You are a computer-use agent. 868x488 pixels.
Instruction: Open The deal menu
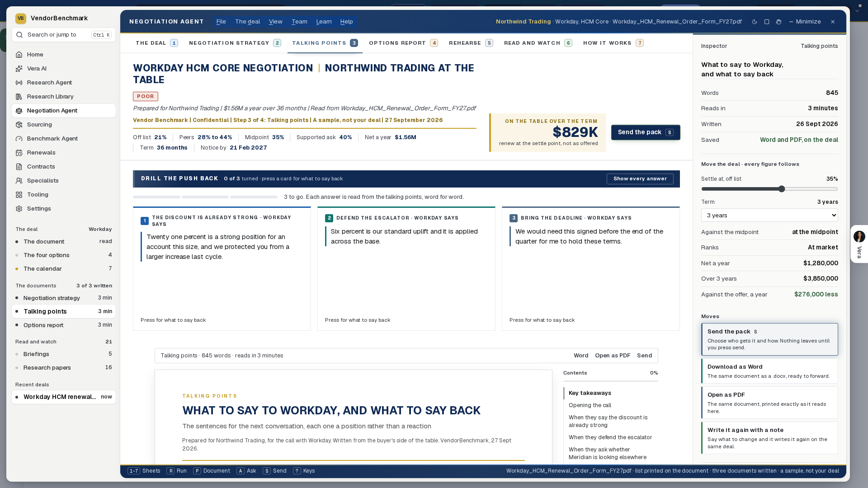pos(247,22)
